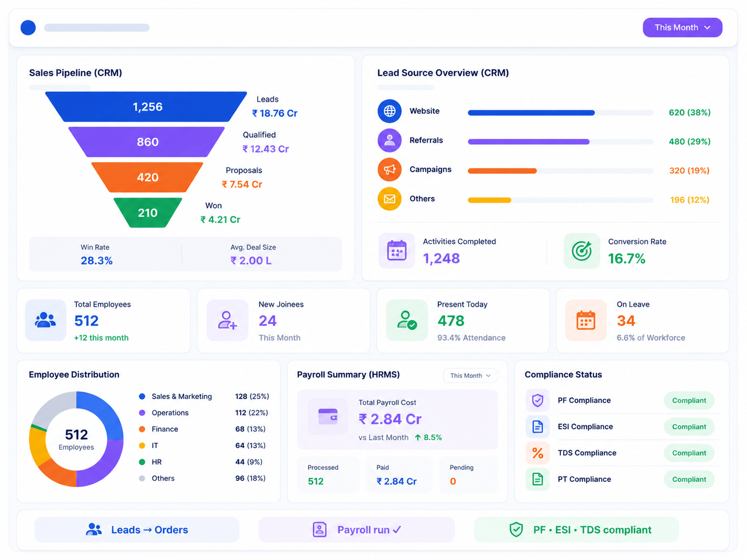Click the donut chart center 512 Employees
Image resolution: width=747 pixels, height=560 pixels.
[76, 439]
